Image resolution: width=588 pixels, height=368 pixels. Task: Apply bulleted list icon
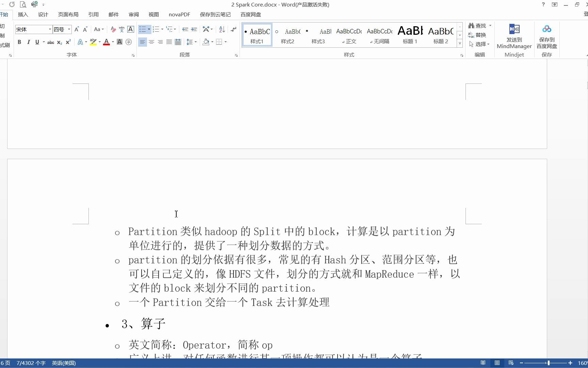click(143, 29)
